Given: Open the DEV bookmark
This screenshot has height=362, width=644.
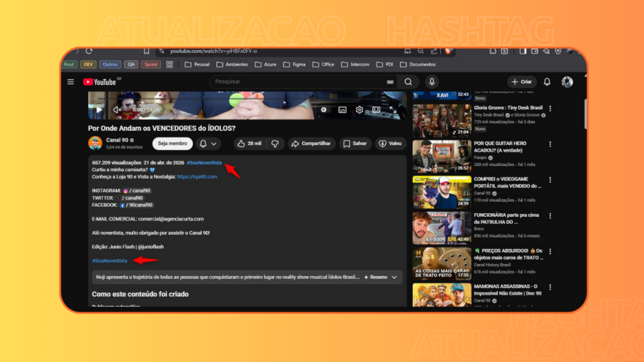Looking at the screenshot, I should tap(88, 65).
